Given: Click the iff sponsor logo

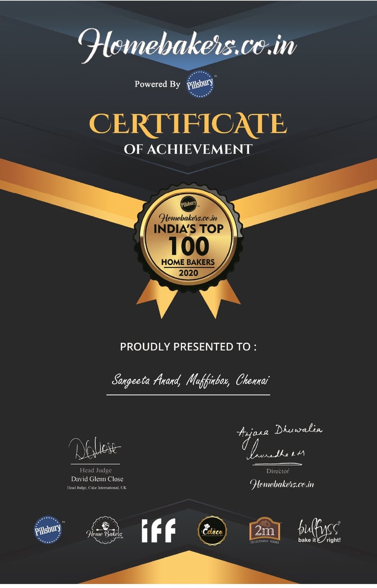Looking at the screenshot, I should [x=159, y=530].
